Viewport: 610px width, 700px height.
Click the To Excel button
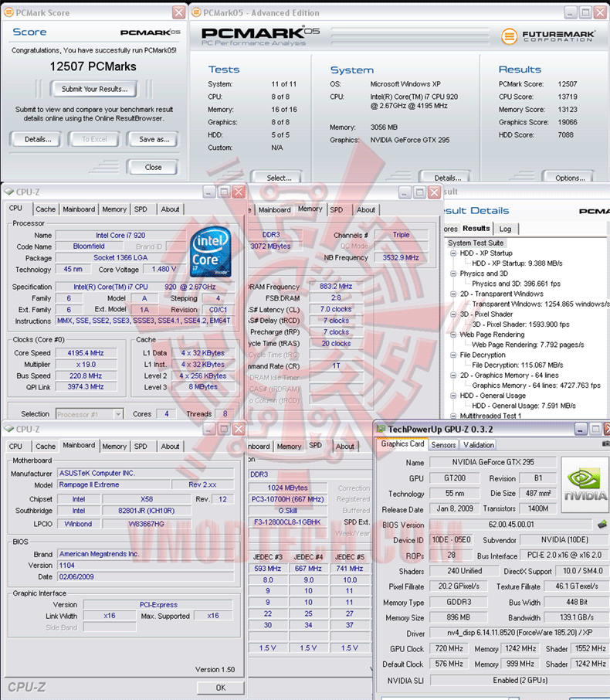pos(95,139)
